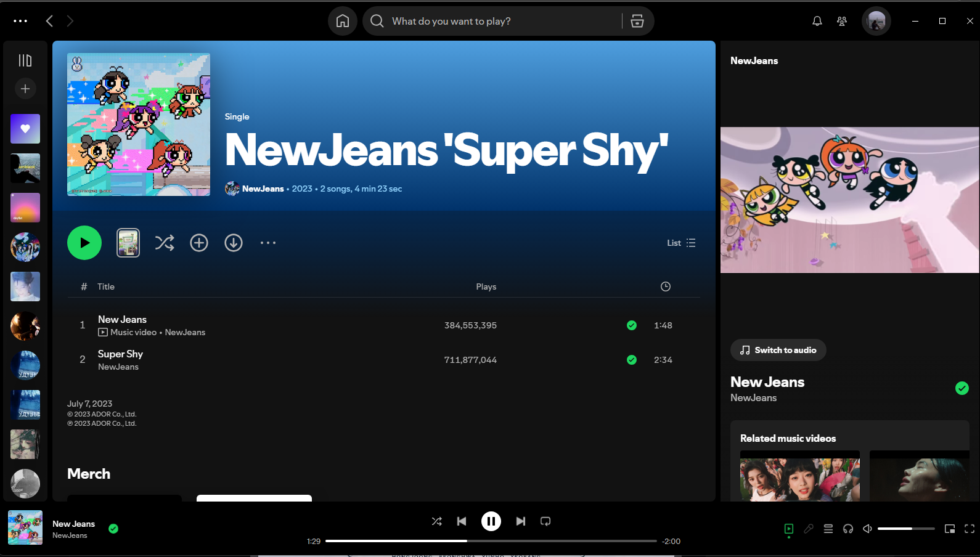The height and width of the screenshot is (557, 980).
Task: Open the pink gradient playlist in sidebar
Action: point(25,208)
